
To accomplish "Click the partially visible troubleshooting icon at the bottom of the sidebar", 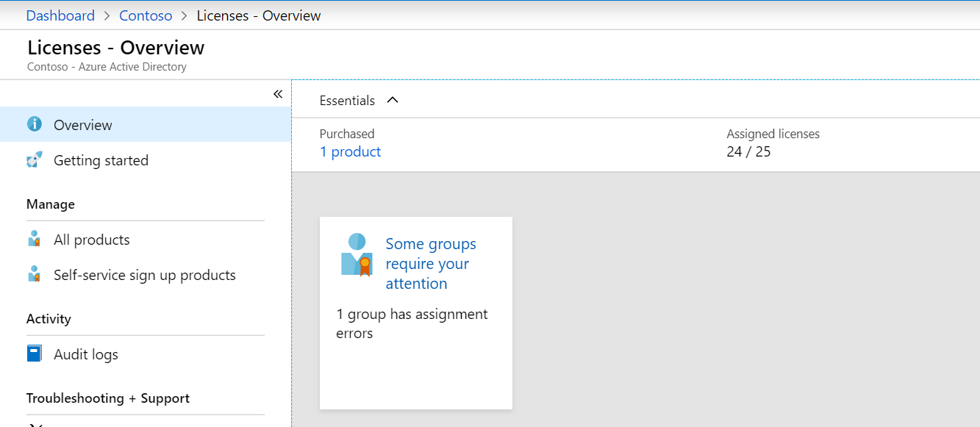I will coord(34,424).
